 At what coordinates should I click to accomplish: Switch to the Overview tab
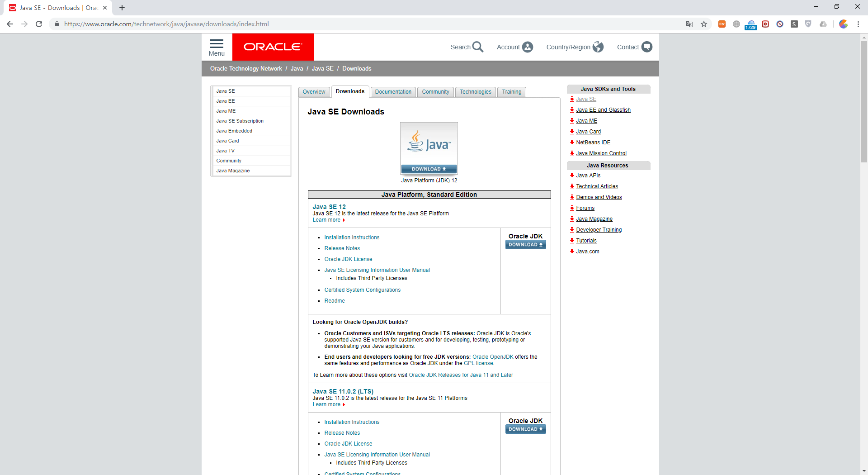pos(314,92)
